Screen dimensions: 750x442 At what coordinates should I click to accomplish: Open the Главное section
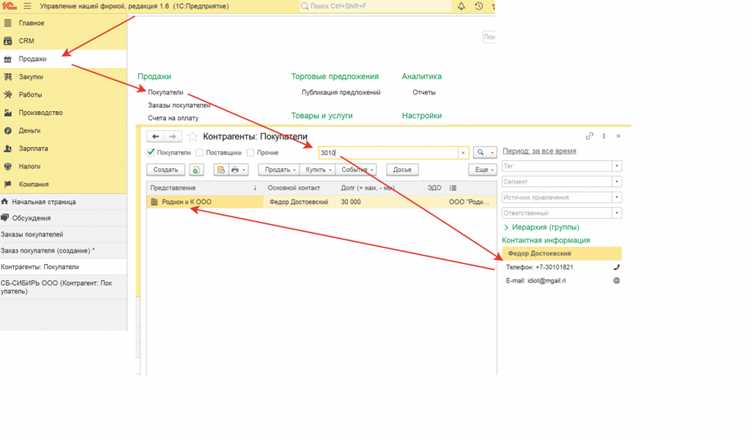coord(63,23)
